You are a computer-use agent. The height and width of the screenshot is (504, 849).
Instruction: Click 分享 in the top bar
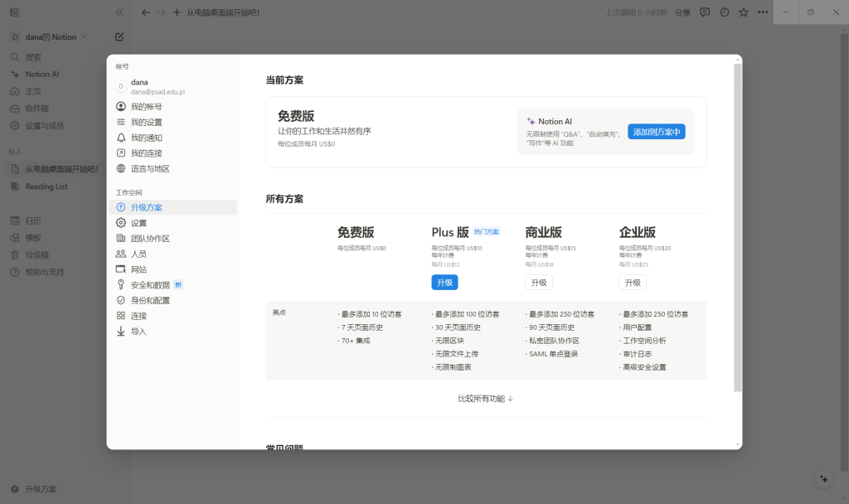tap(682, 12)
